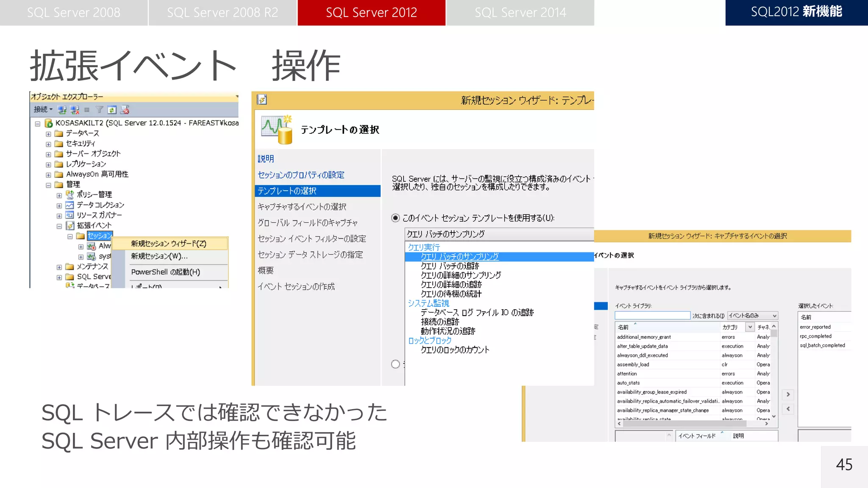Select クエリの待機の統計 template
Image resolution: width=868 pixels, height=488 pixels.
coord(451,294)
